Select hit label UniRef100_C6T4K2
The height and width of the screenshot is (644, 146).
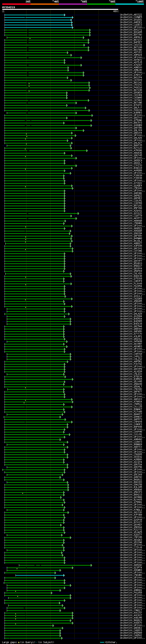131,100
